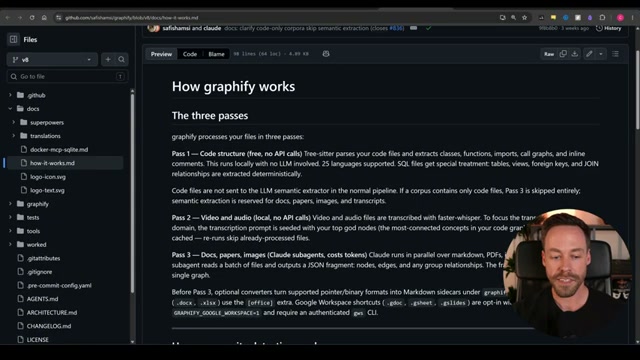This screenshot has height=360, width=640.
Task: Click the purple extension icon in browser toolbar
Action: (x=590, y=18)
